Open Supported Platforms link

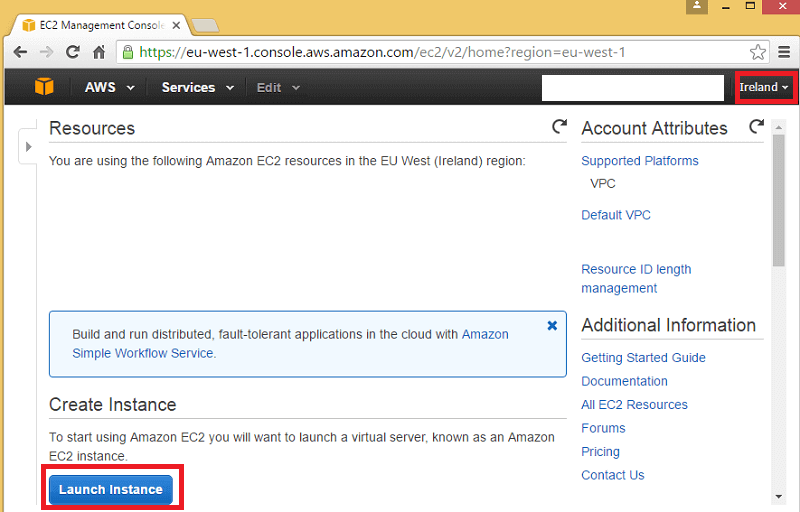coord(640,161)
